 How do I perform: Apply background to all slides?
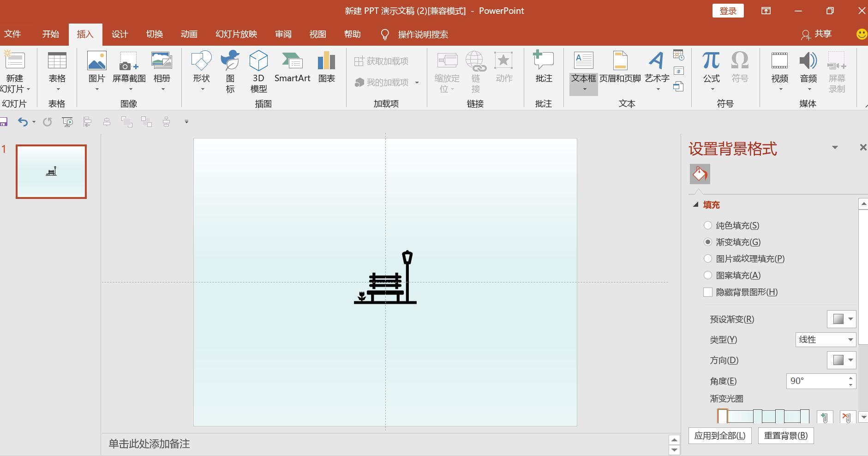[x=720, y=436]
